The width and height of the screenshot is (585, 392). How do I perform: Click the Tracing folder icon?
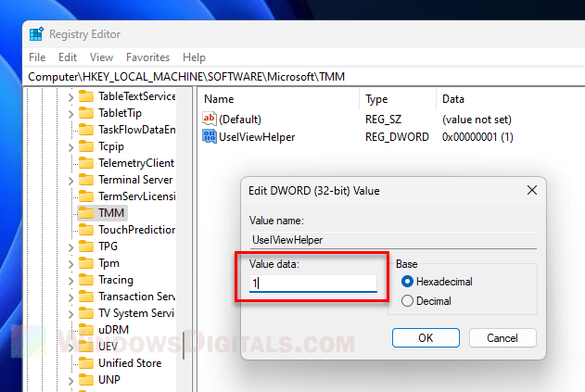pos(86,280)
